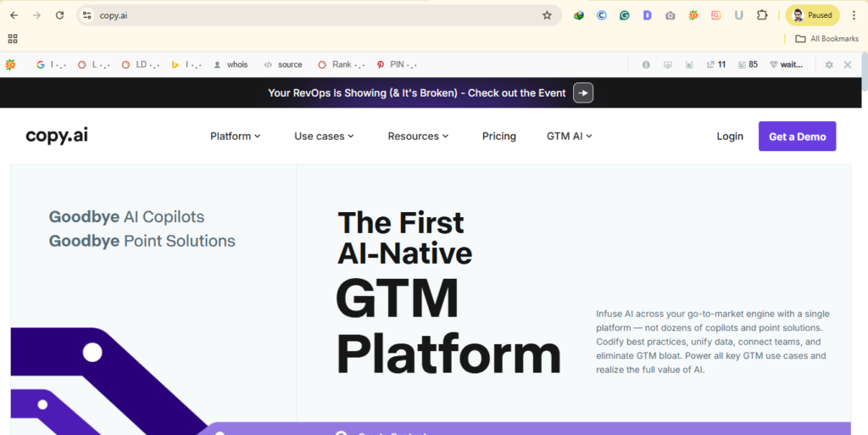Open SEOquake settings gear
This screenshot has height=435, width=868.
click(x=829, y=64)
